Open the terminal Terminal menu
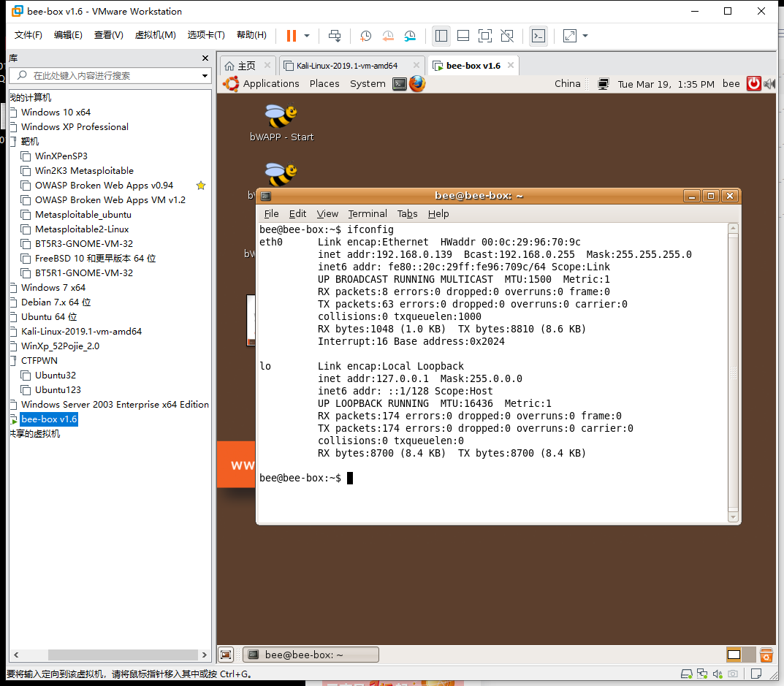The height and width of the screenshot is (686, 784). [x=368, y=213]
